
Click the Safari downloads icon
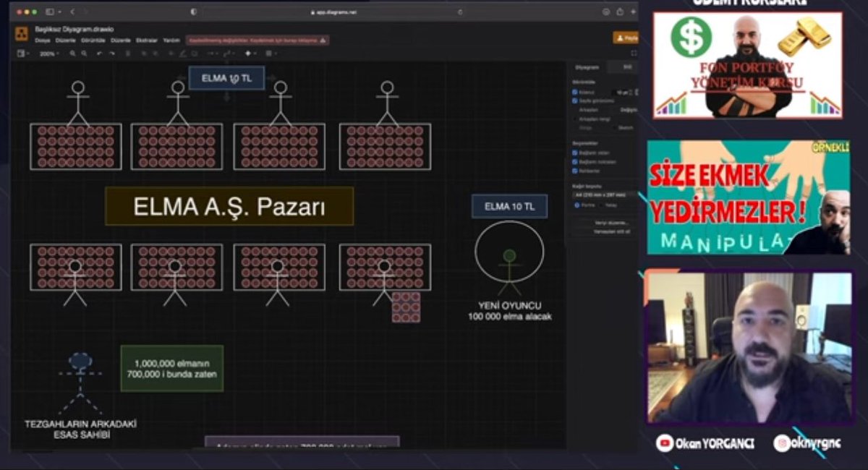coord(606,12)
